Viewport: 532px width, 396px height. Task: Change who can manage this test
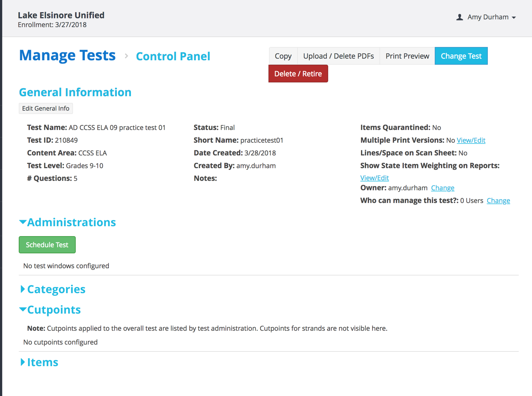click(498, 200)
